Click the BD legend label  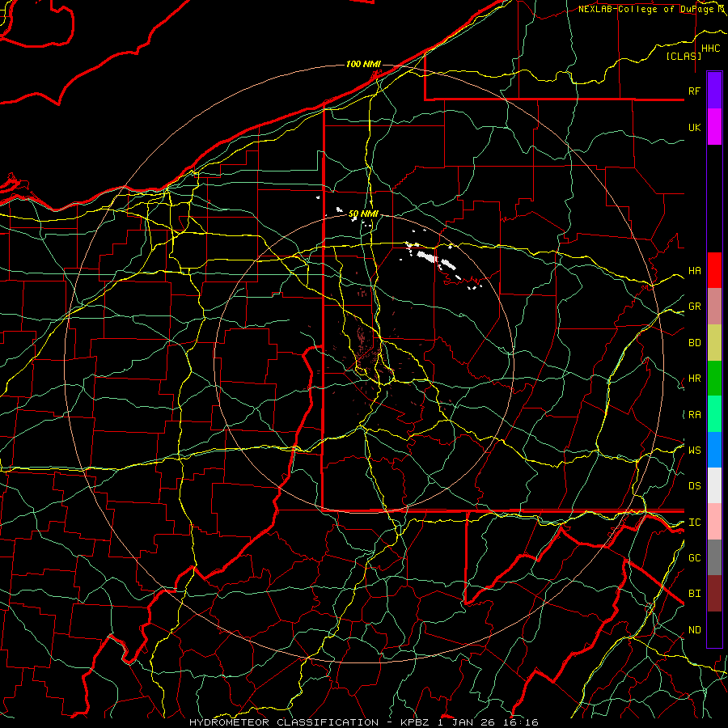tap(694, 343)
